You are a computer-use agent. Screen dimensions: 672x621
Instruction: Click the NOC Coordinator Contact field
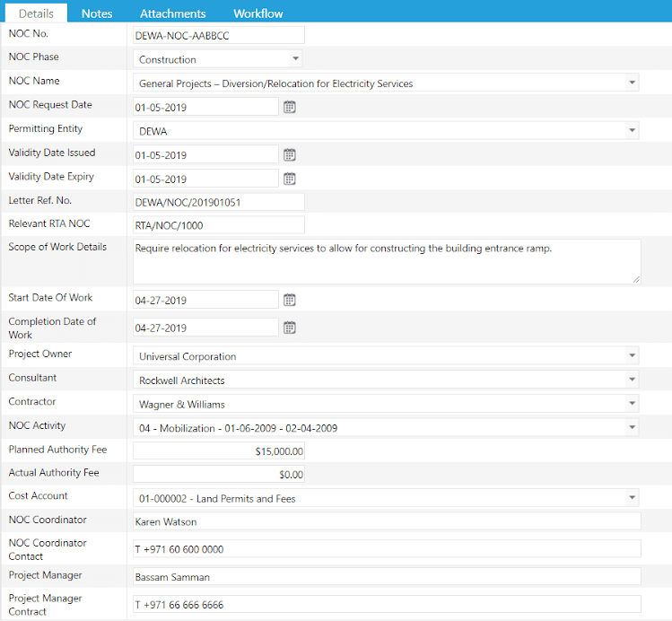387,549
